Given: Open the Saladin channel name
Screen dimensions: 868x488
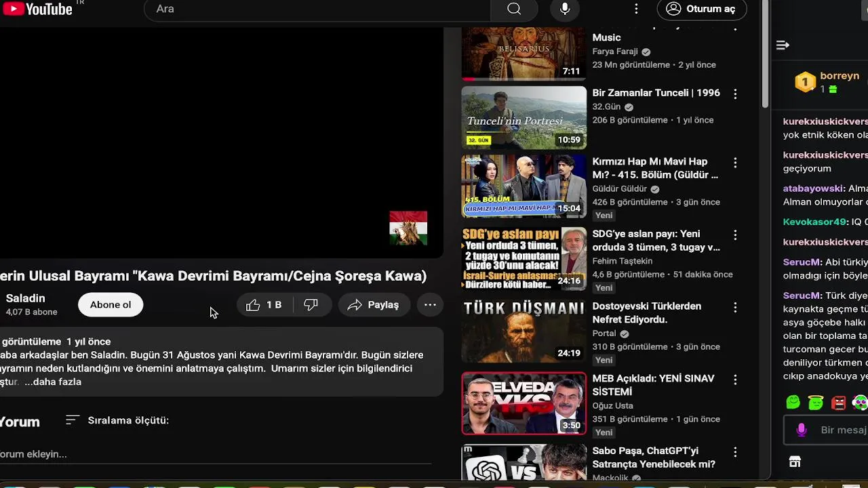Looking at the screenshot, I should [25, 298].
